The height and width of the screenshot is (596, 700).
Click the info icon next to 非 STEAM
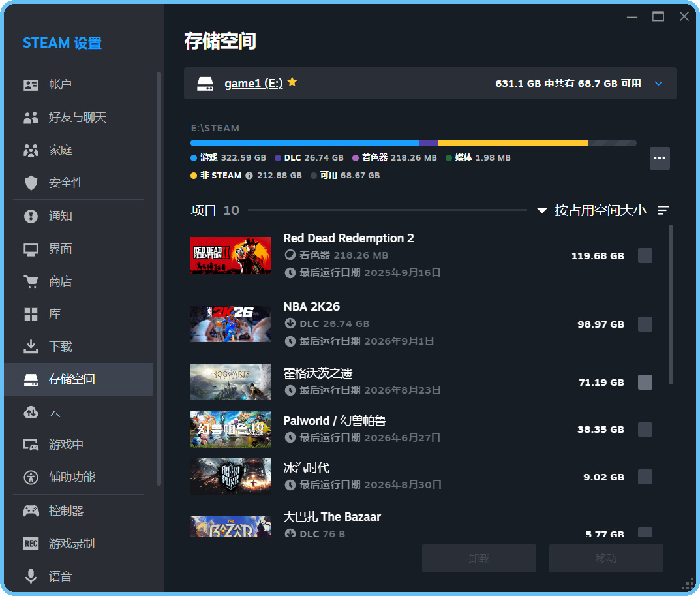[x=249, y=176]
